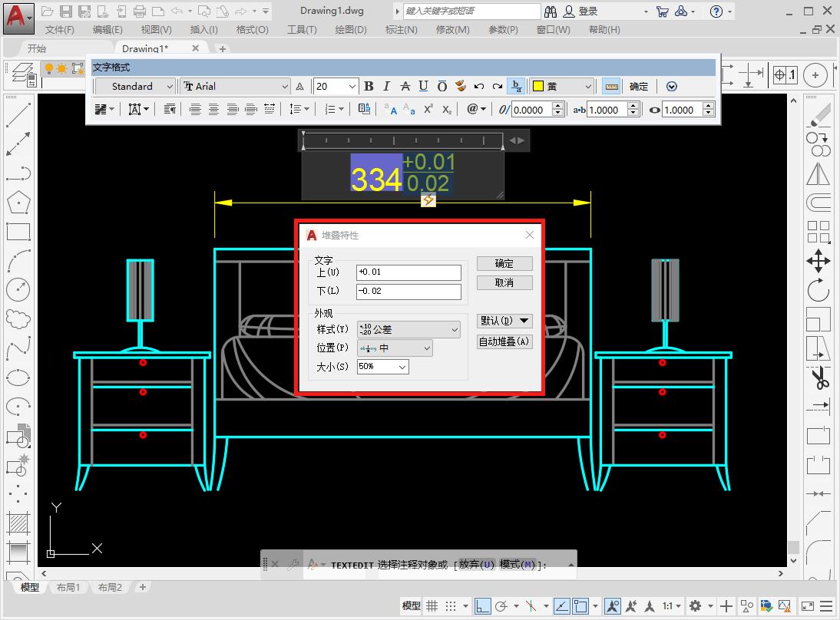Toggle the ruler display in text toolbar
Viewport: 840px width, 620px height.
tap(611, 87)
